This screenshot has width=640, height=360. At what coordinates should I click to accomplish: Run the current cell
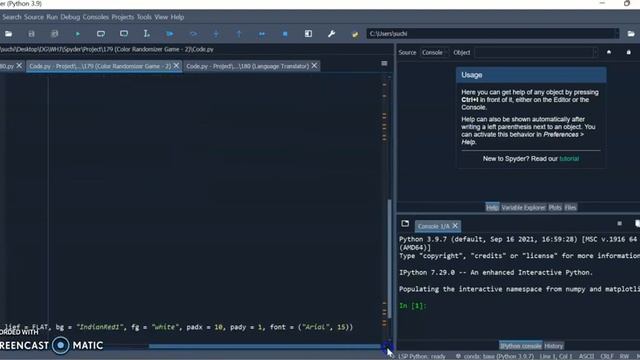coord(101,34)
